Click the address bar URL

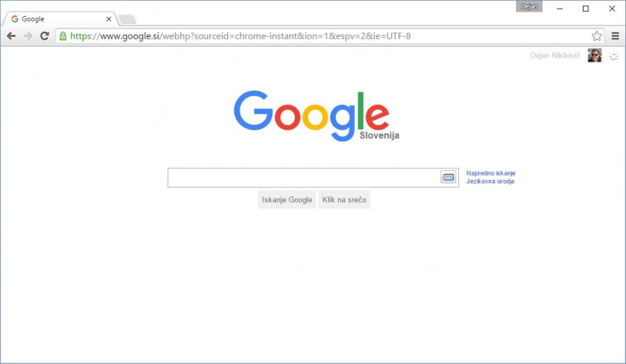pos(278,36)
